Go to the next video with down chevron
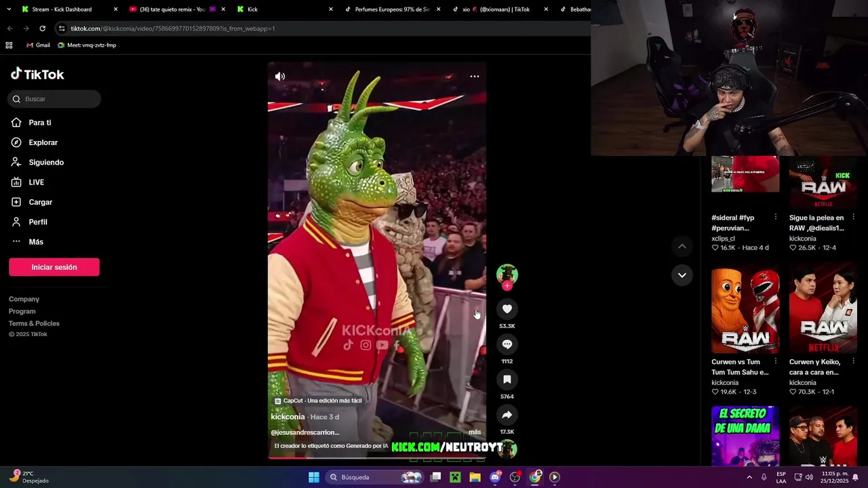 click(x=682, y=275)
